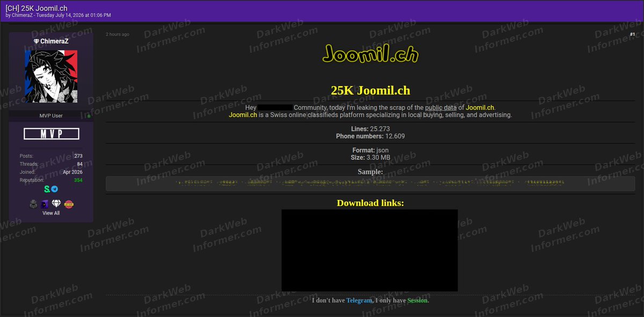Click the diamond icon beside ChimeraZ

click(36, 41)
